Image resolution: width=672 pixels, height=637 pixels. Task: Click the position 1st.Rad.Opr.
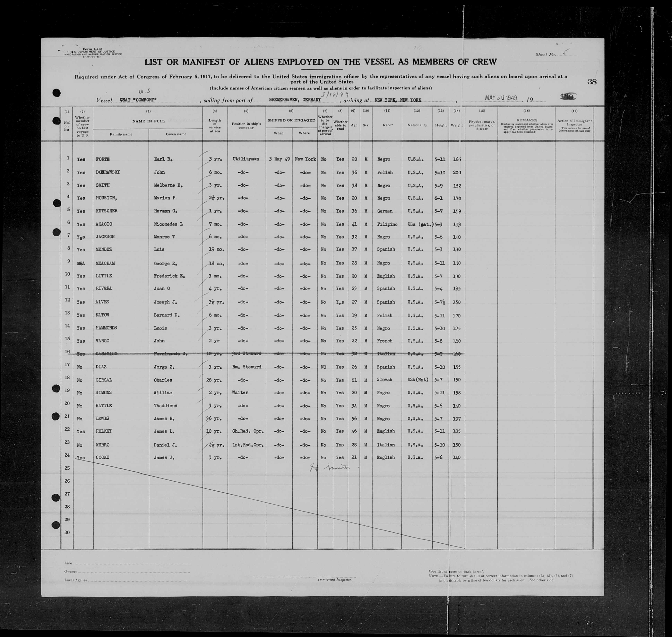click(248, 445)
